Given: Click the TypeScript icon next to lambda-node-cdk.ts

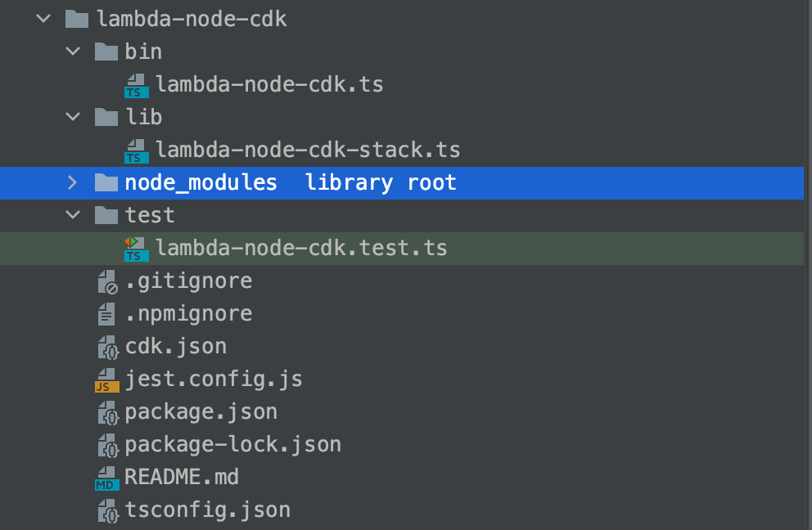Looking at the screenshot, I should (x=136, y=84).
